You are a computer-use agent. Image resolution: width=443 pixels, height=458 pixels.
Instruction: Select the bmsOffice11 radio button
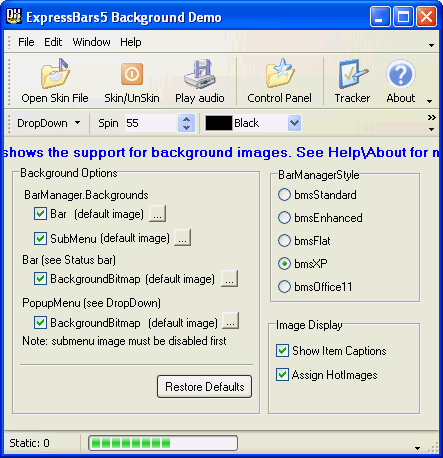tap(284, 287)
